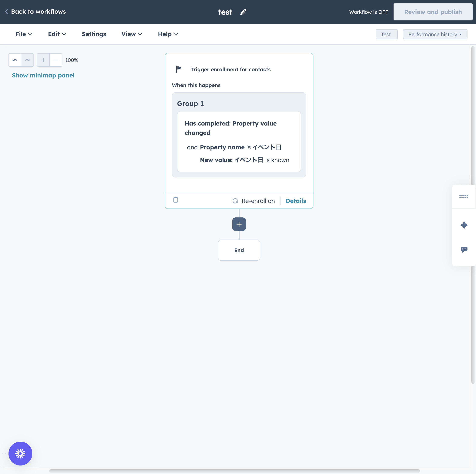The image size is (476, 474).
Task: Click the pencil icon to rename workflow
Action: [x=243, y=12]
